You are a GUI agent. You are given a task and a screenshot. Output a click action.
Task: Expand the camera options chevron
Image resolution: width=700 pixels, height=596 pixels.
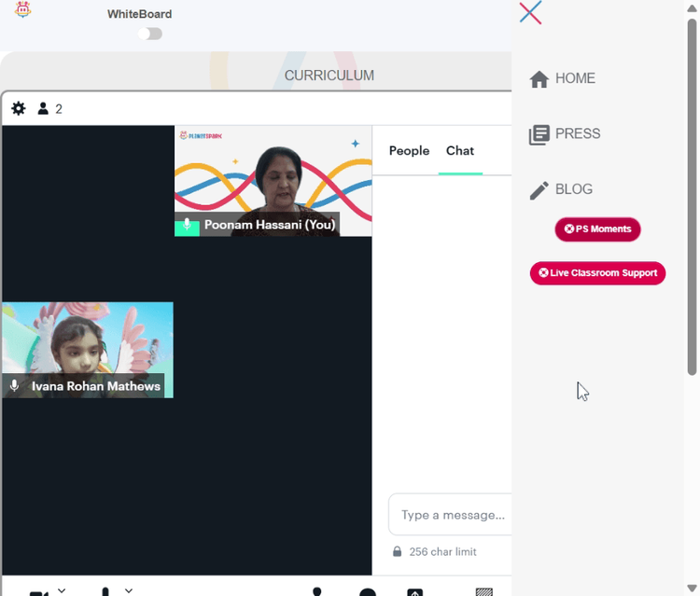(62, 590)
